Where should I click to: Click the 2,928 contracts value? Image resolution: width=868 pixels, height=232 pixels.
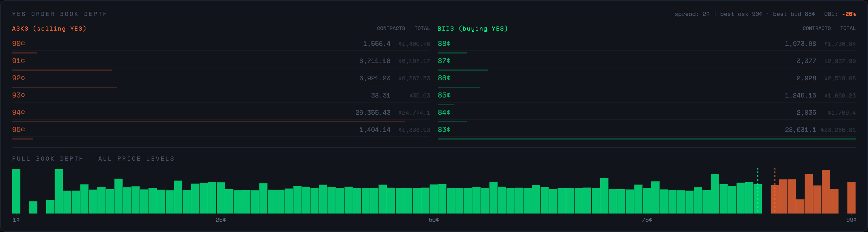click(806, 78)
